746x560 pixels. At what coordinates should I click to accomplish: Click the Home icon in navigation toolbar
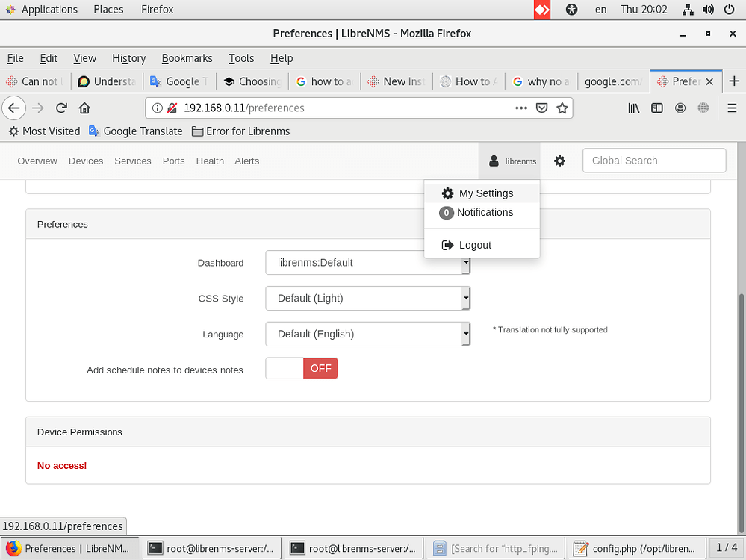[x=84, y=108]
